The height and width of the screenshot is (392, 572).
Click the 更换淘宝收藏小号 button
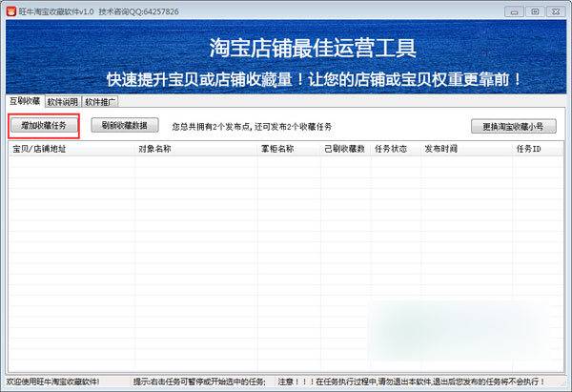[513, 126]
